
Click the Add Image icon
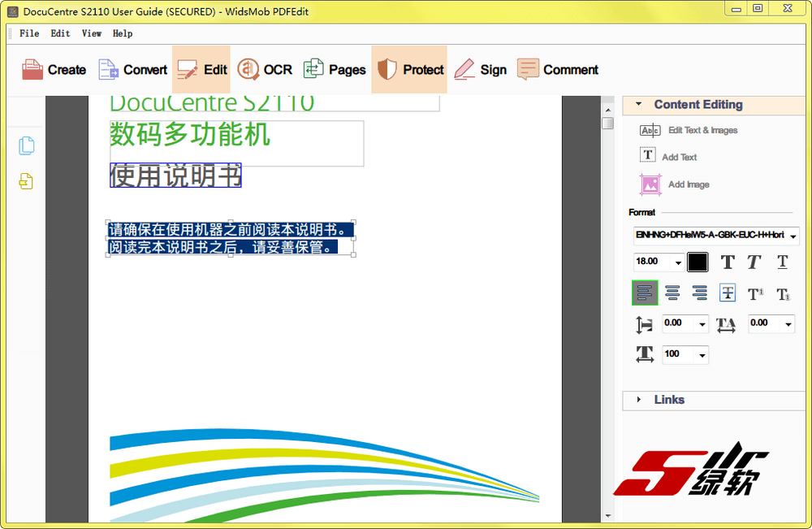click(x=650, y=184)
